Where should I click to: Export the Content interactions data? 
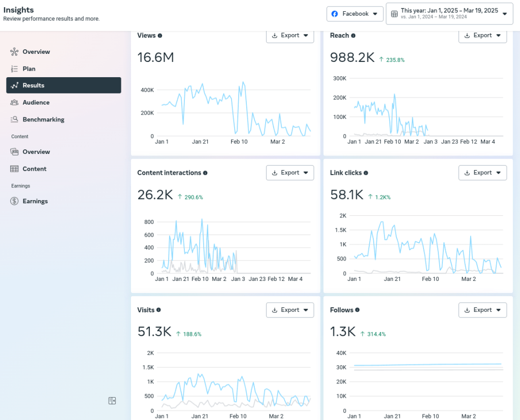coord(290,173)
